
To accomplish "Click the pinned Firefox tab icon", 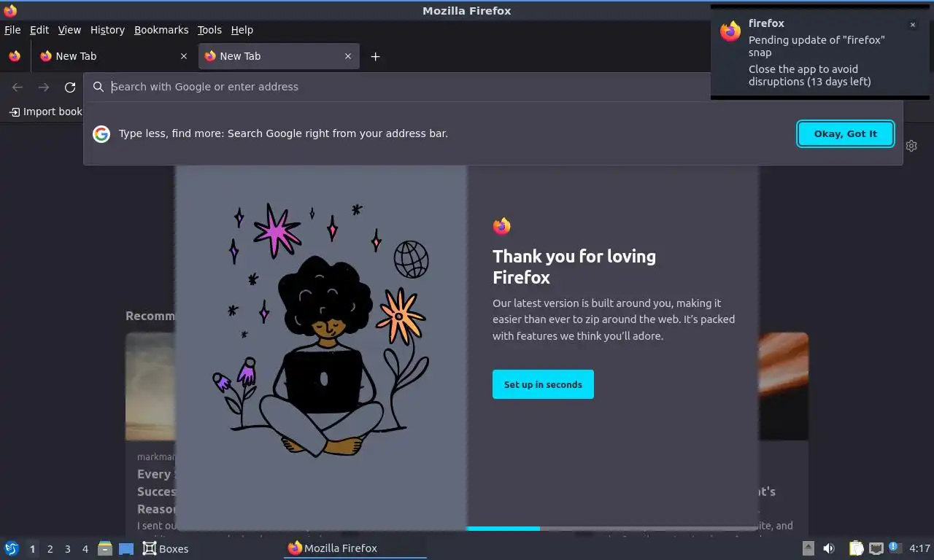I will click(x=15, y=56).
